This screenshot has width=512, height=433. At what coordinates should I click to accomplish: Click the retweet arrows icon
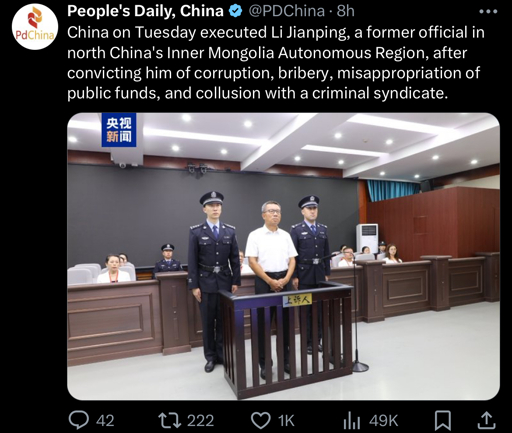[x=169, y=420]
